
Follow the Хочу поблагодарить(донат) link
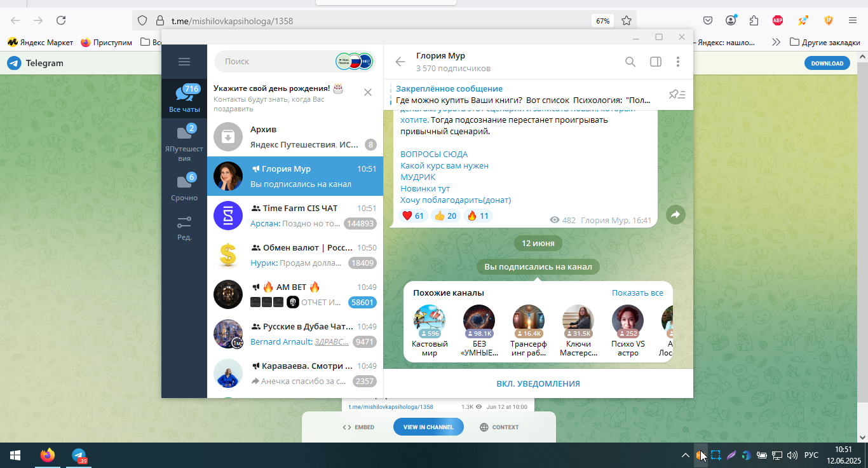(x=456, y=200)
